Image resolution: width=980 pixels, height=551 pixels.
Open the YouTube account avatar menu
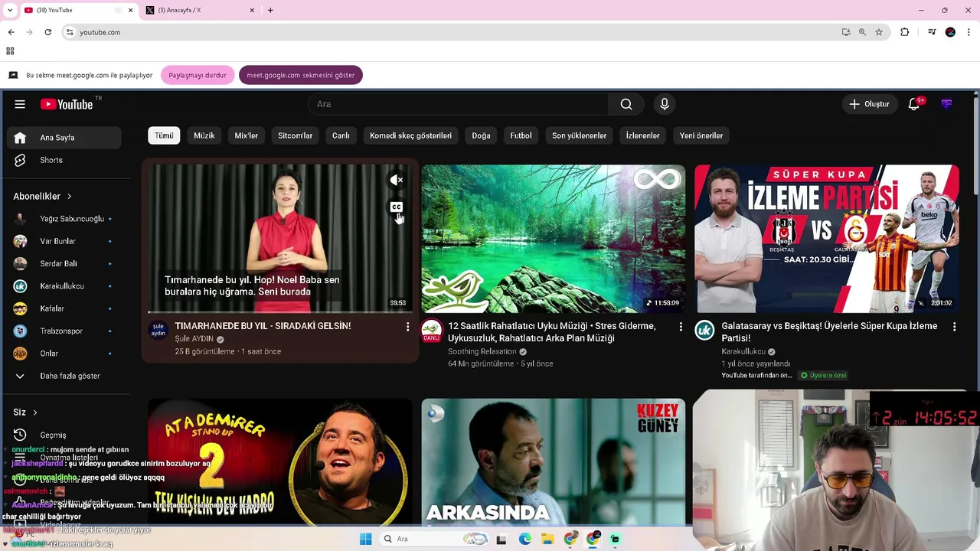click(946, 104)
